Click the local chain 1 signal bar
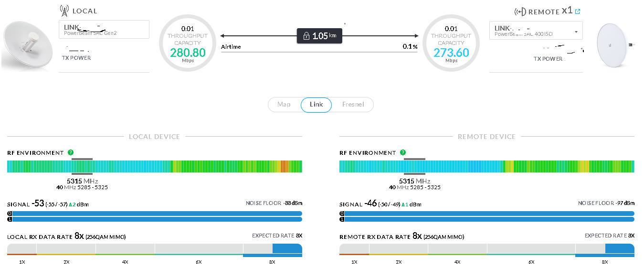This screenshot has width=644, height=279. [155, 219]
